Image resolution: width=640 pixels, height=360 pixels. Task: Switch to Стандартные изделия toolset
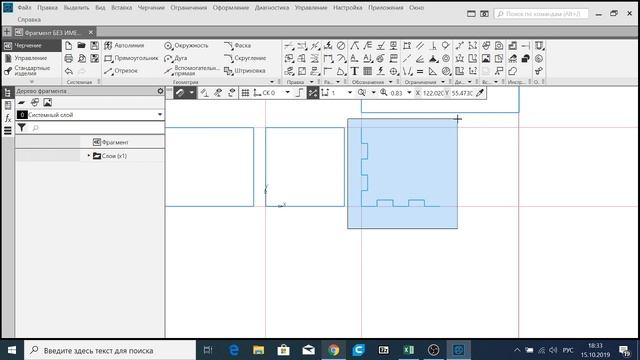31,71
